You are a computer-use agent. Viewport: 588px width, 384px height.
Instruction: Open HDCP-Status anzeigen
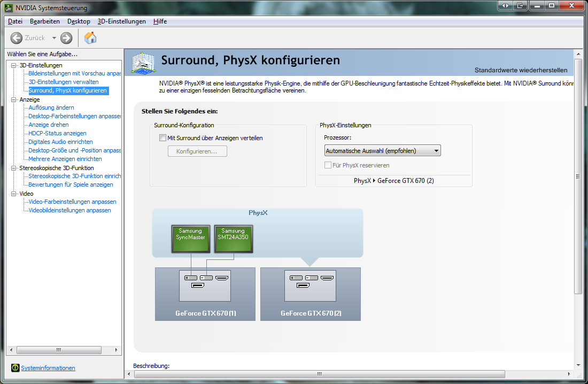pyautogui.click(x=57, y=133)
